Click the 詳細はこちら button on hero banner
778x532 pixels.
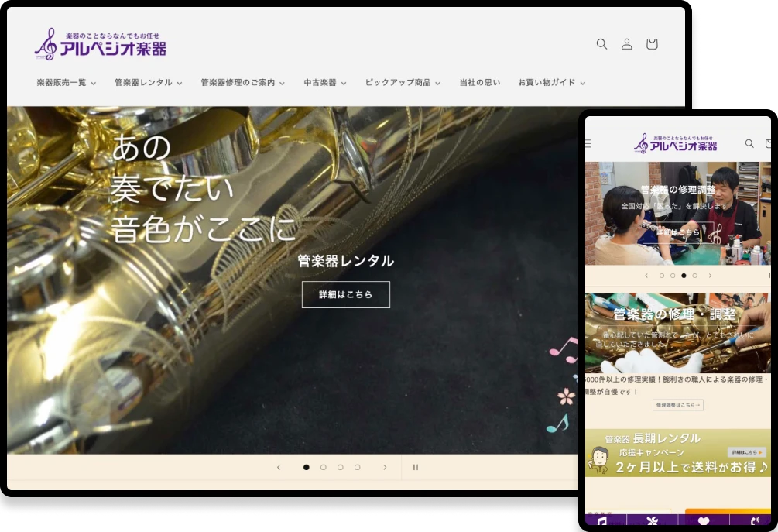[345, 295]
